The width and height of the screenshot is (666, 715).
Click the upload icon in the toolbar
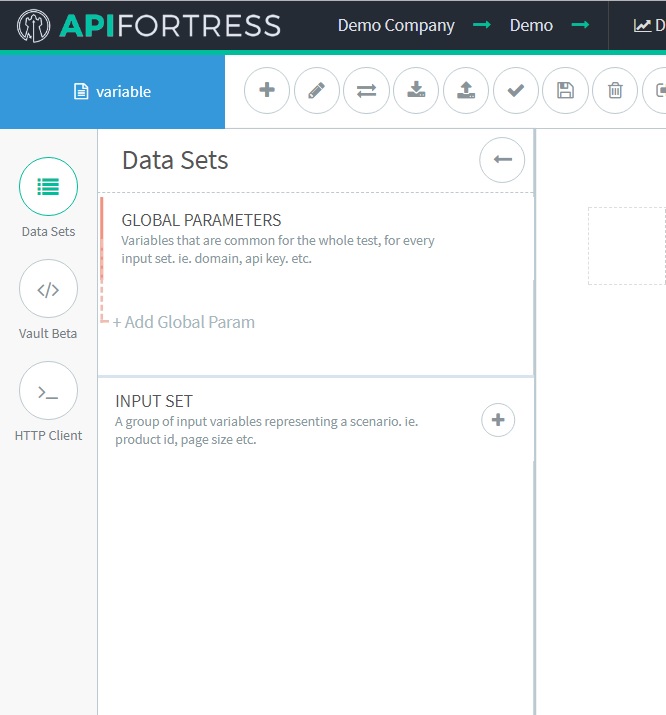(x=466, y=91)
